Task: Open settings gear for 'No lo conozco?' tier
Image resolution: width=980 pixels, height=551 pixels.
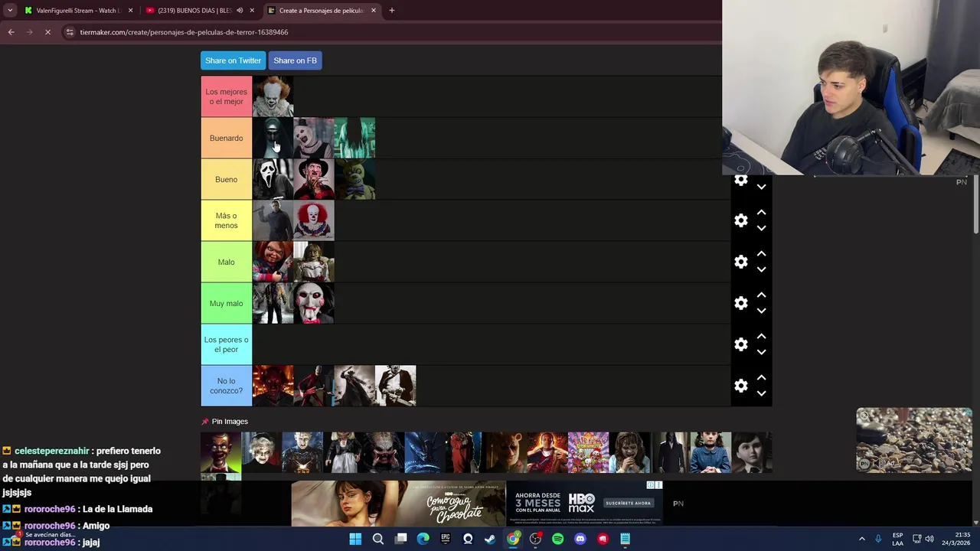Action: 741,386
